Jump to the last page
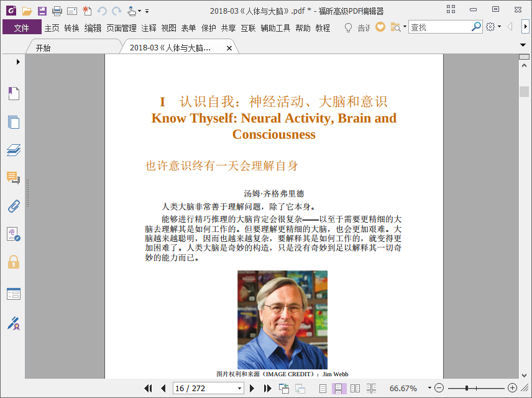 point(268,388)
